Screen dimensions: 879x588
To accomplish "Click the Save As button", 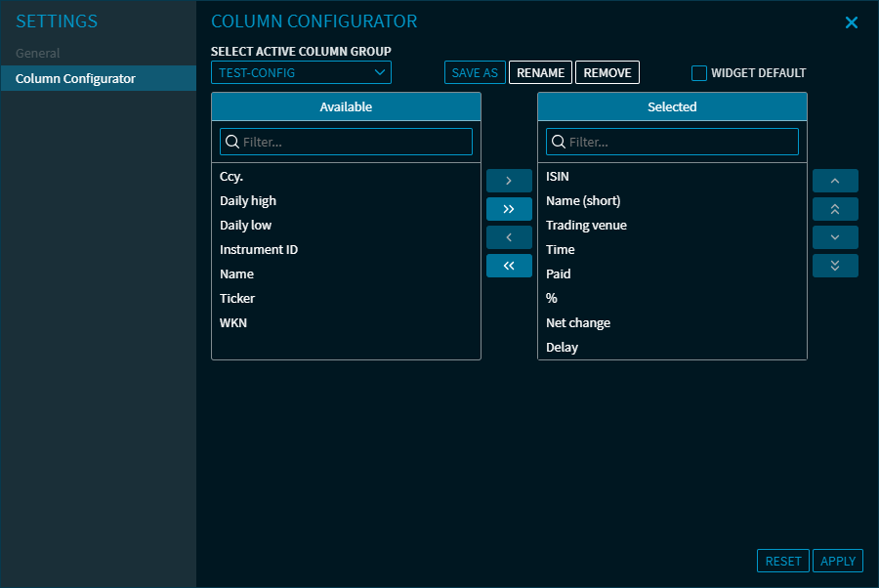I will coord(475,72).
